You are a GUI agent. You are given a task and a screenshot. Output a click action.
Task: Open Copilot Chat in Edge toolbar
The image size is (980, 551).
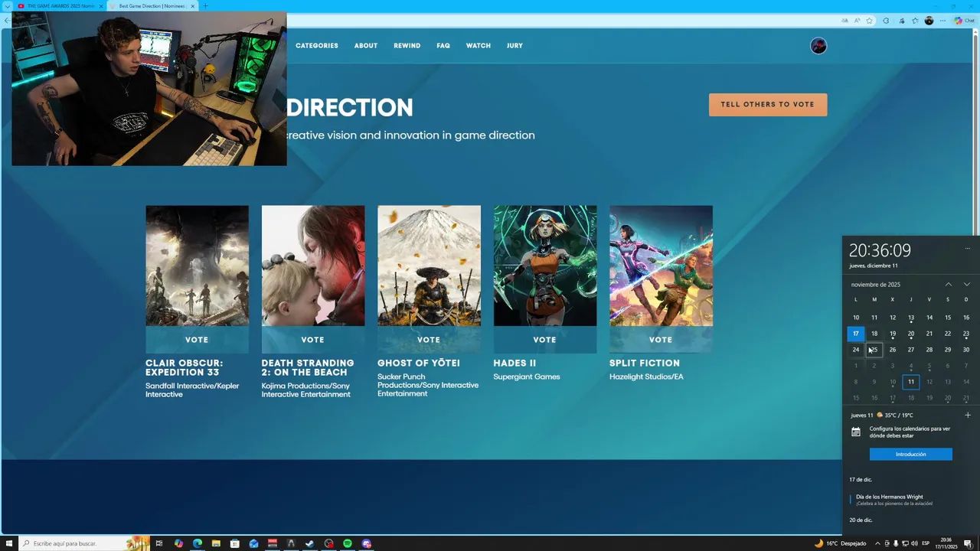click(964, 21)
